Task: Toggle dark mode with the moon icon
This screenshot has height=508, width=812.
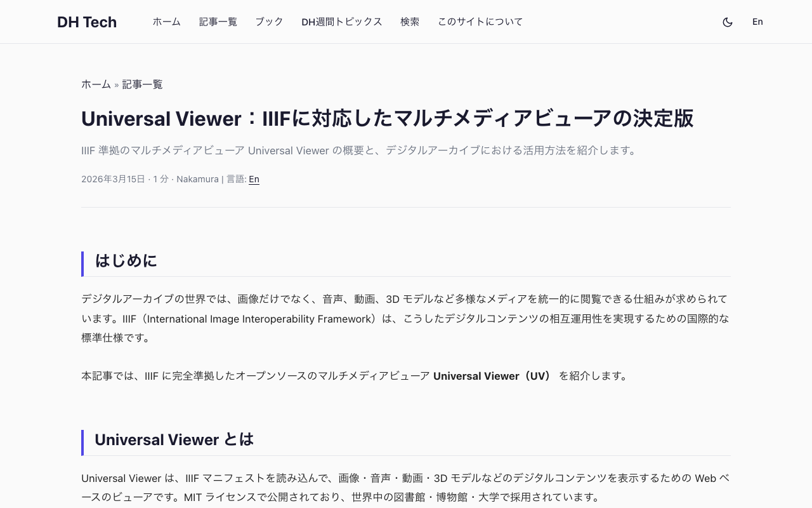Action: coord(728,22)
